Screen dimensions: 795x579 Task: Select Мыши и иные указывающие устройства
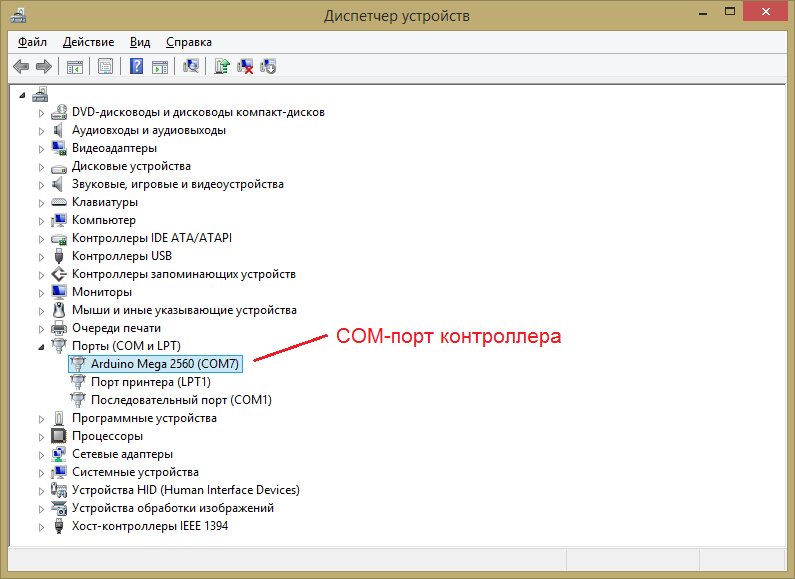point(184,310)
